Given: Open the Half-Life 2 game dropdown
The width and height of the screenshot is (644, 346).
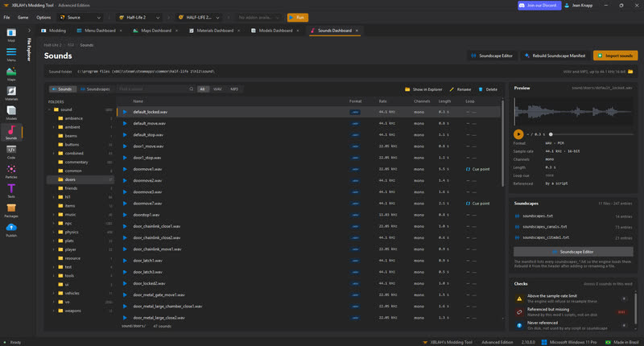Looking at the screenshot, I should (x=139, y=18).
